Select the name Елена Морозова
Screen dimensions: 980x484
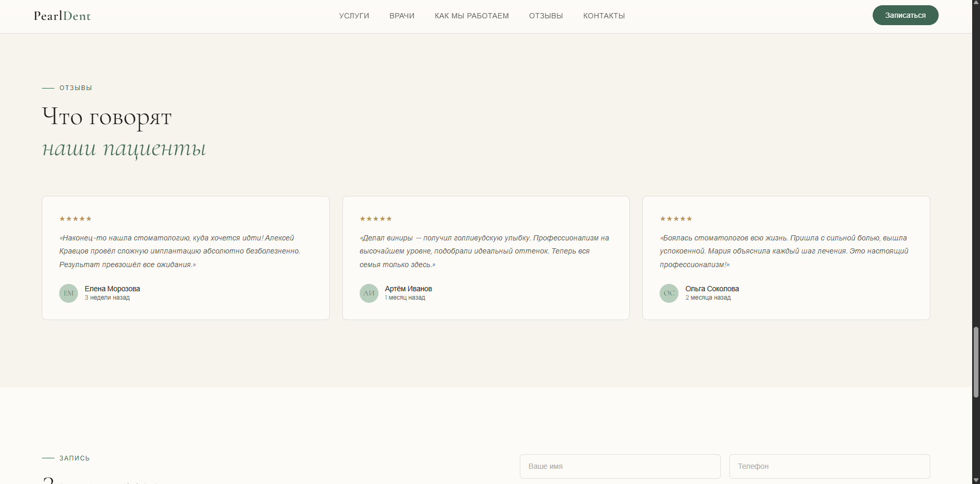click(112, 289)
